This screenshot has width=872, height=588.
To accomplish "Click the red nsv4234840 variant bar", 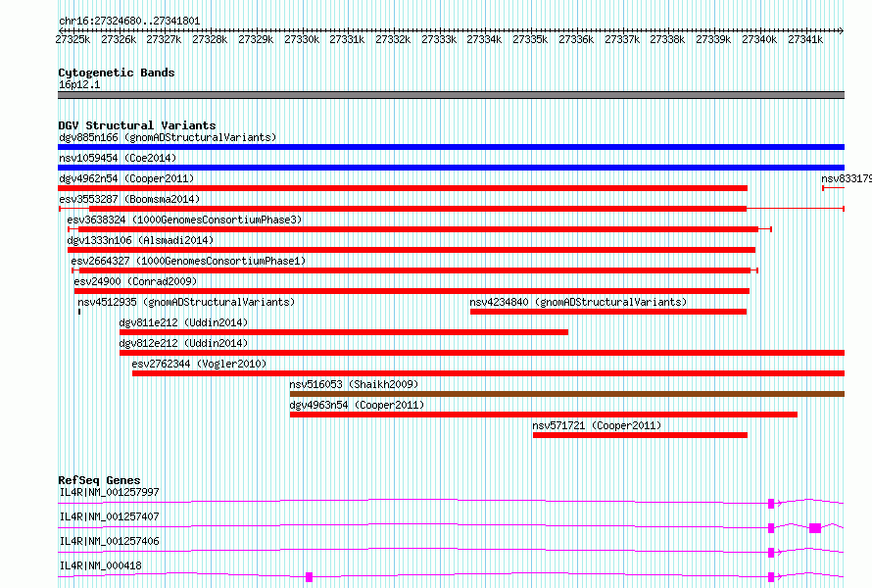I will (608, 312).
